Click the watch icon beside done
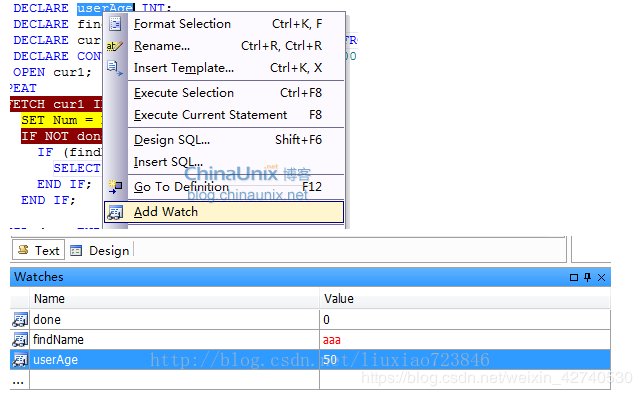642x396 pixels. pyautogui.click(x=20, y=319)
